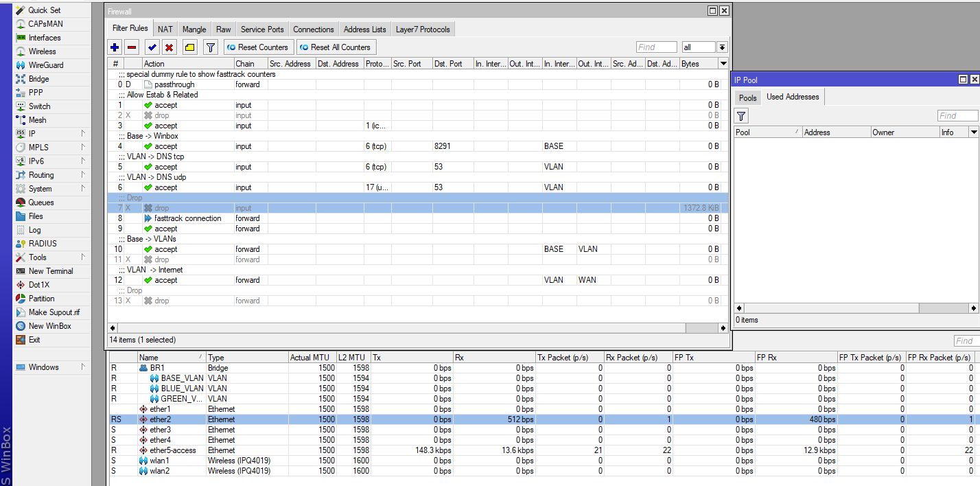This screenshot has height=486, width=980.
Task: Select the wlan1 wireless interface row
Action: point(542,461)
